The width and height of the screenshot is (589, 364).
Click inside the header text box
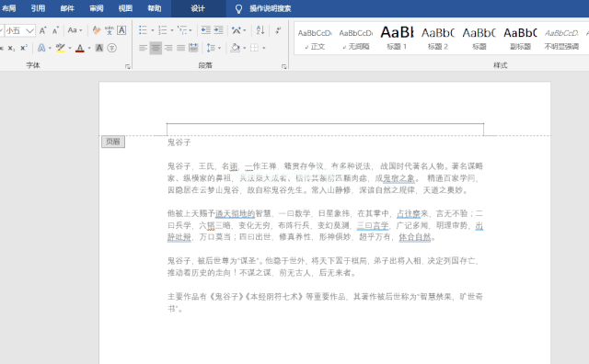coord(325,130)
